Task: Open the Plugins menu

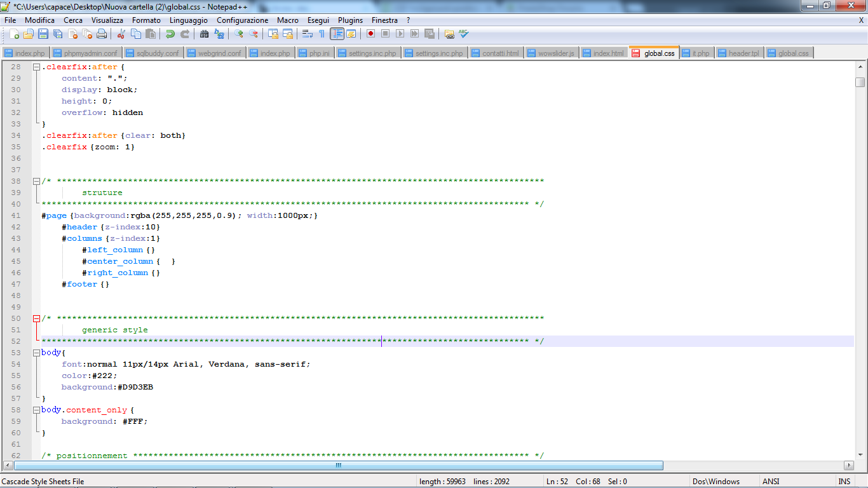Action: 351,20
